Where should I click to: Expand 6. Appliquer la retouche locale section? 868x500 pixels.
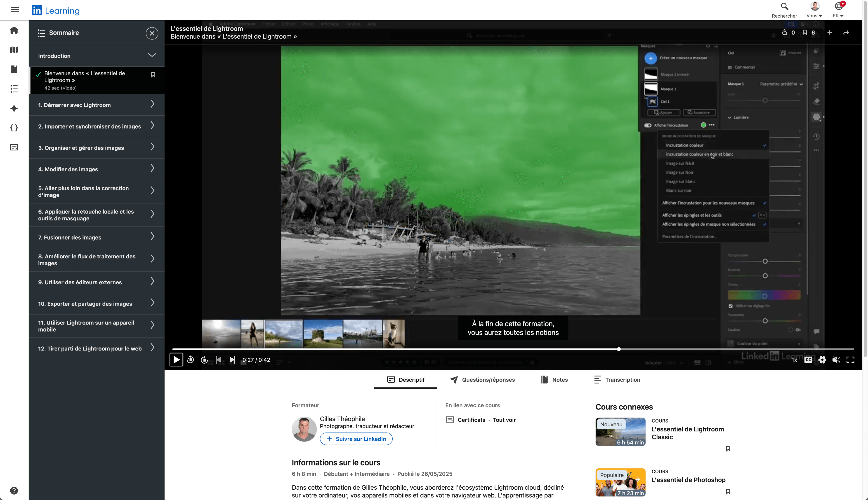pyautogui.click(x=97, y=215)
